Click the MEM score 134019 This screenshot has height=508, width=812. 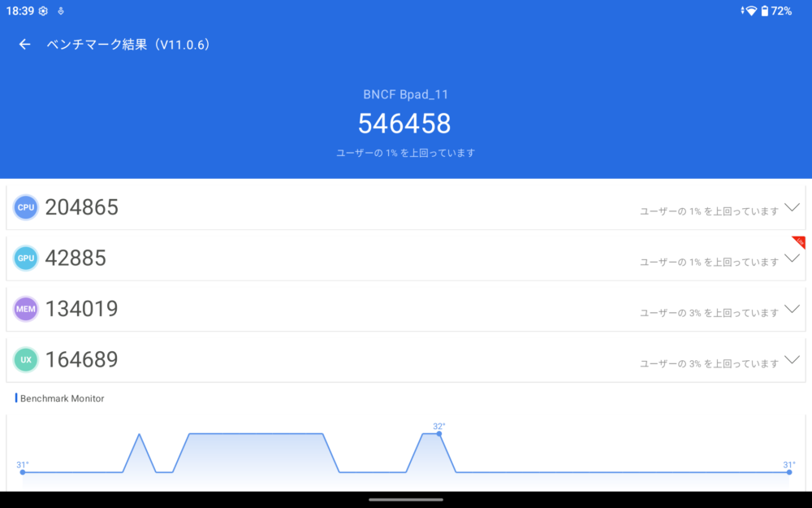pyautogui.click(x=82, y=309)
